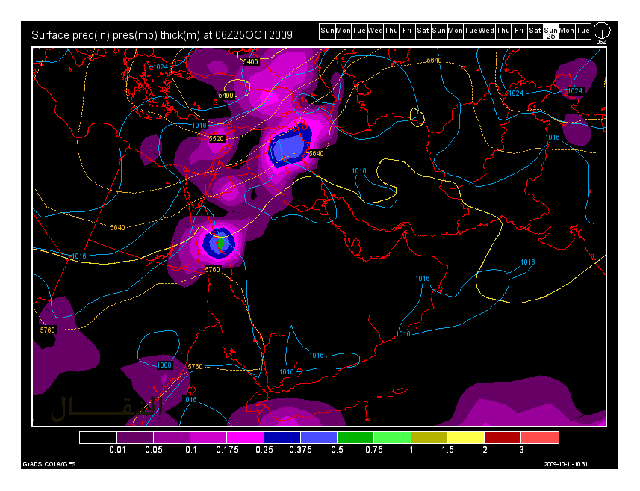
Task: Click the legend value '0.05'
Action: [x=154, y=450]
